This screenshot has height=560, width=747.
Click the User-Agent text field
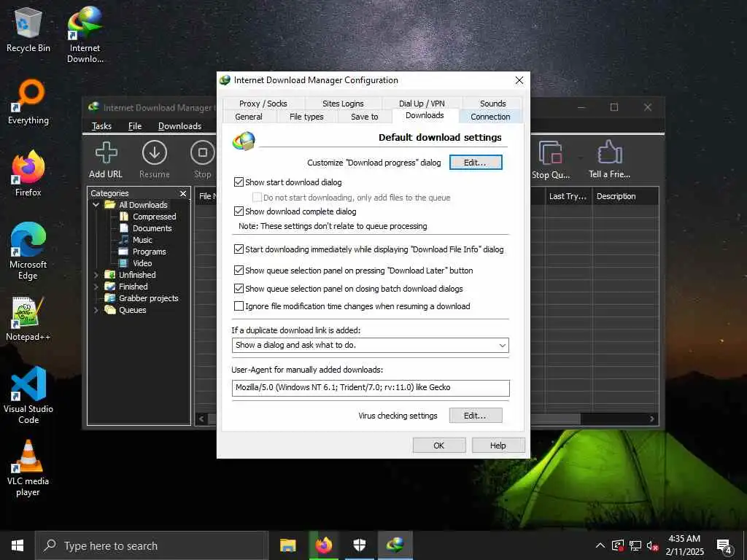coord(370,388)
